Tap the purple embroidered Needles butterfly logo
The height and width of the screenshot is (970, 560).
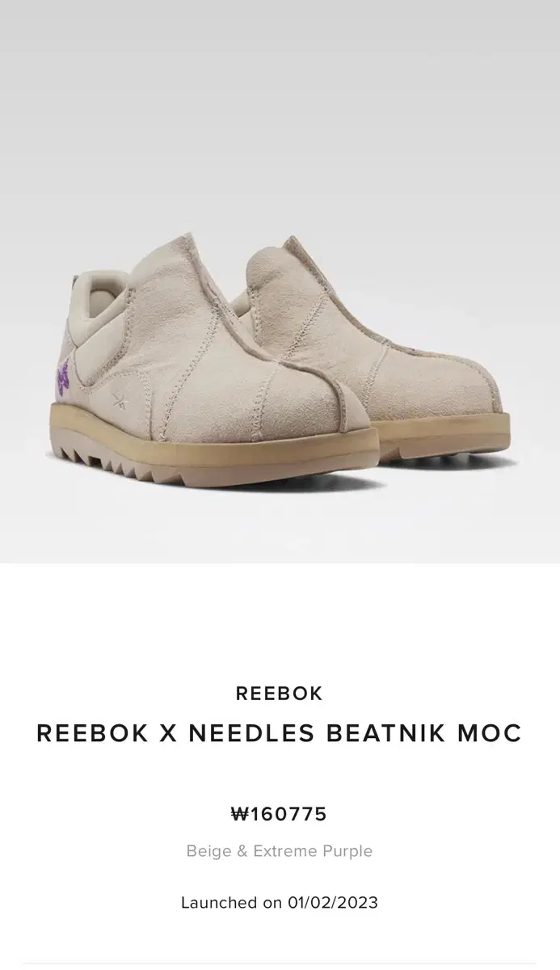coord(63,377)
